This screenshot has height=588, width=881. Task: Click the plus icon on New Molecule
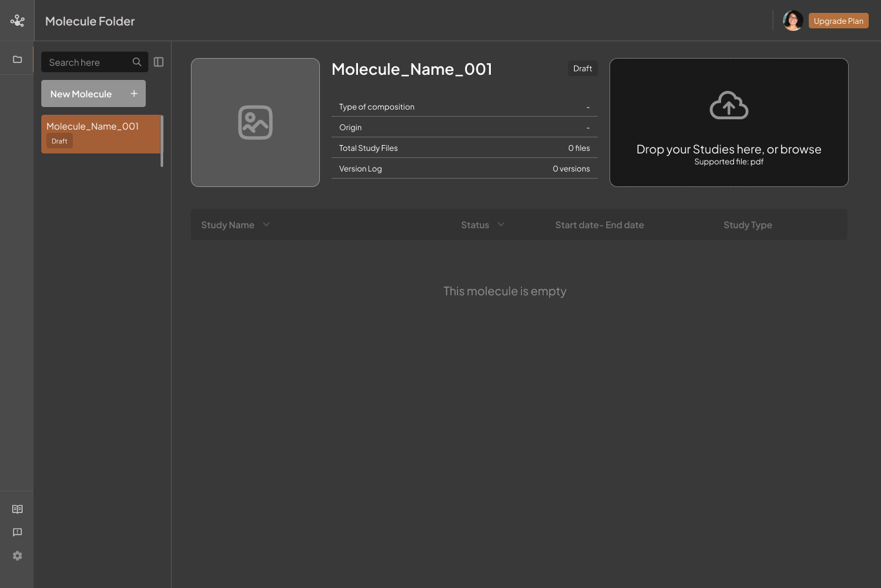[134, 93]
